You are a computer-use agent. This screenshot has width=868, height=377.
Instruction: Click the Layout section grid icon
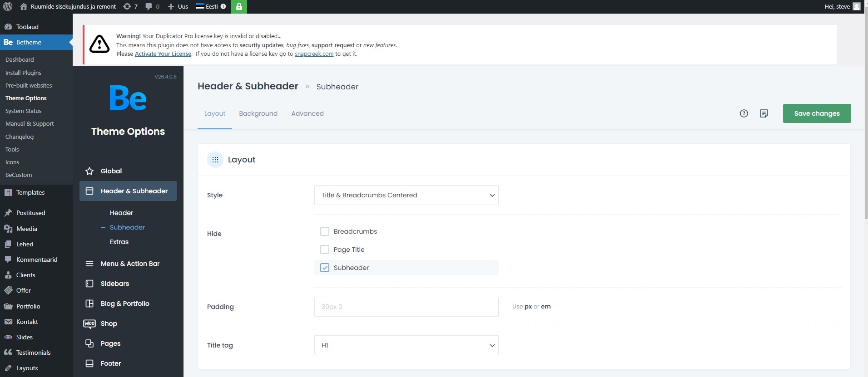tap(215, 160)
